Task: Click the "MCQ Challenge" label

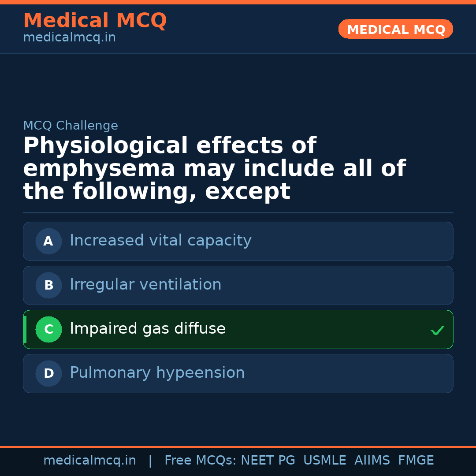Action: coord(71,126)
